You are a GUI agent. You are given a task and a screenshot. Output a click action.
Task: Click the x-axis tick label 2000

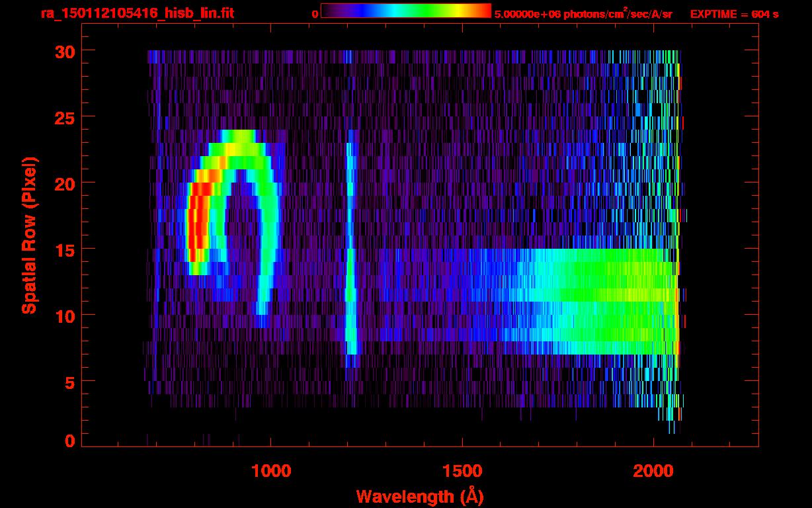pyautogui.click(x=653, y=471)
